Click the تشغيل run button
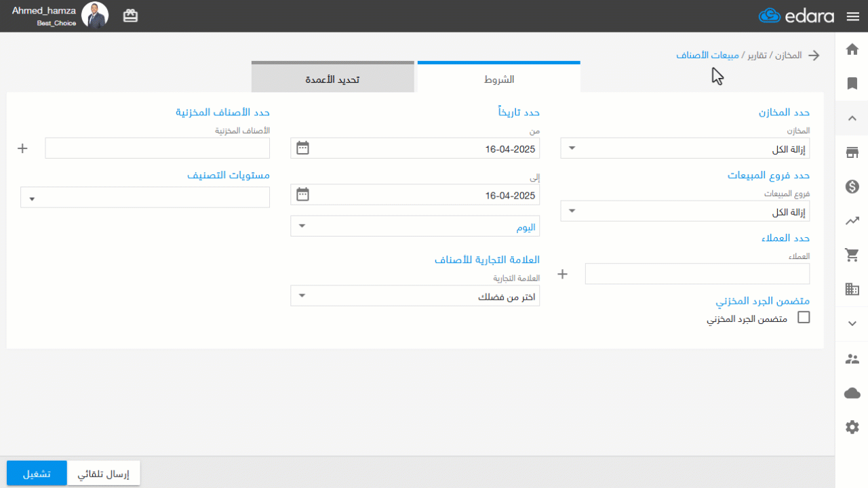 [x=37, y=473]
